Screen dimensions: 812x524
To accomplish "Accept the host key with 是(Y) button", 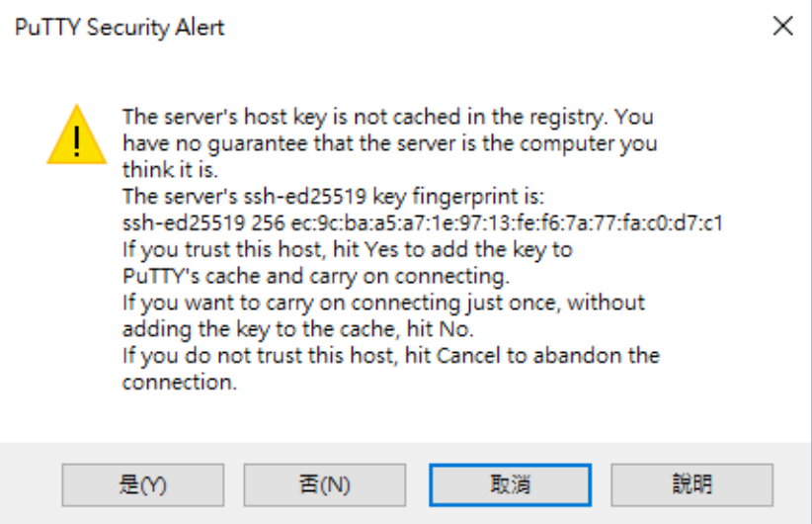I will point(143,485).
